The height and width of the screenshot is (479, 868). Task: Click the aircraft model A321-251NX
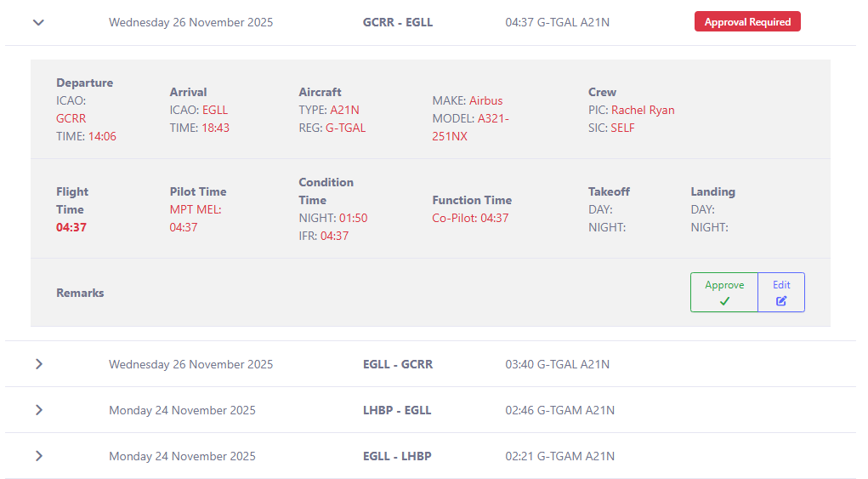(470, 128)
